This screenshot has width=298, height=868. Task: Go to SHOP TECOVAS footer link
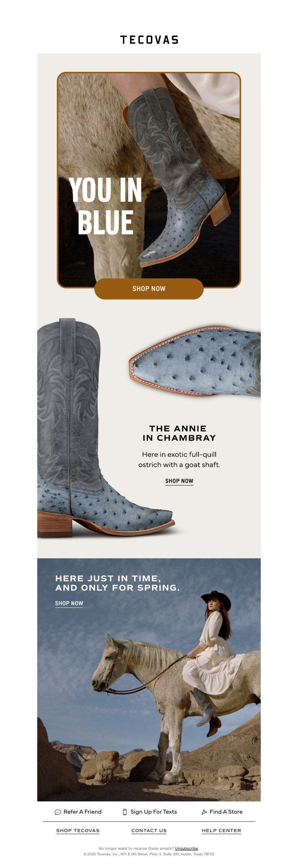(x=78, y=830)
